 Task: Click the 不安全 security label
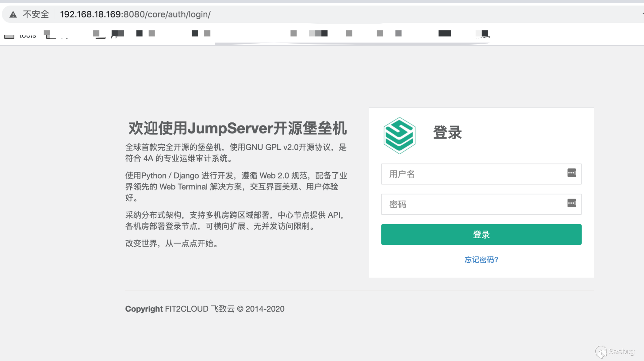(x=36, y=14)
